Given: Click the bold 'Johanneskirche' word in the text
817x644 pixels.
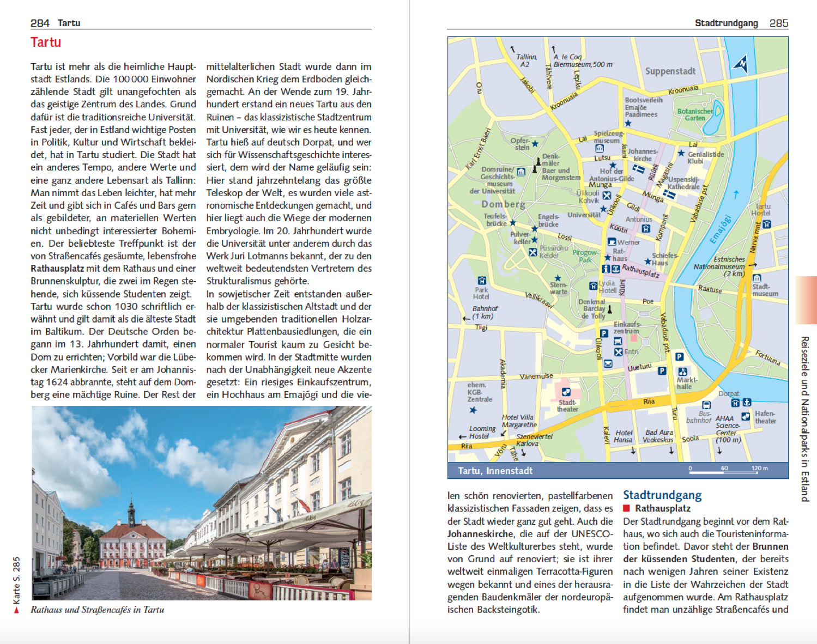Looking at the screenshot, I should point(480,534).
